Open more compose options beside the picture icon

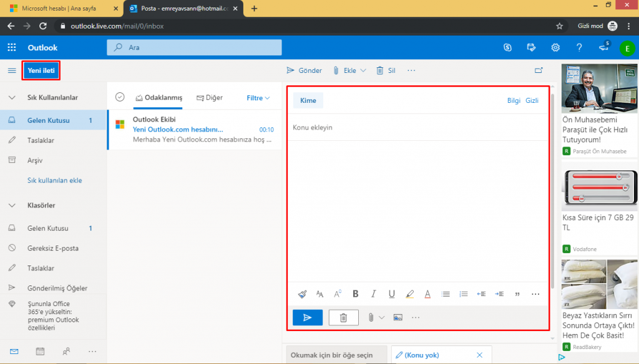tap(415, 318)
